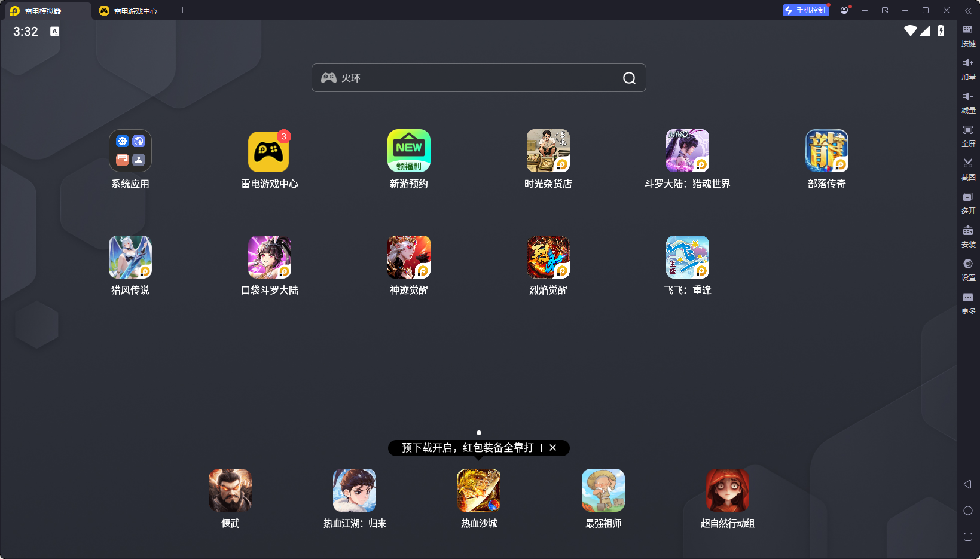The width and height of the screenshot is (980, 559).
Task: Tap the Android home circle button
Action: 968,511
